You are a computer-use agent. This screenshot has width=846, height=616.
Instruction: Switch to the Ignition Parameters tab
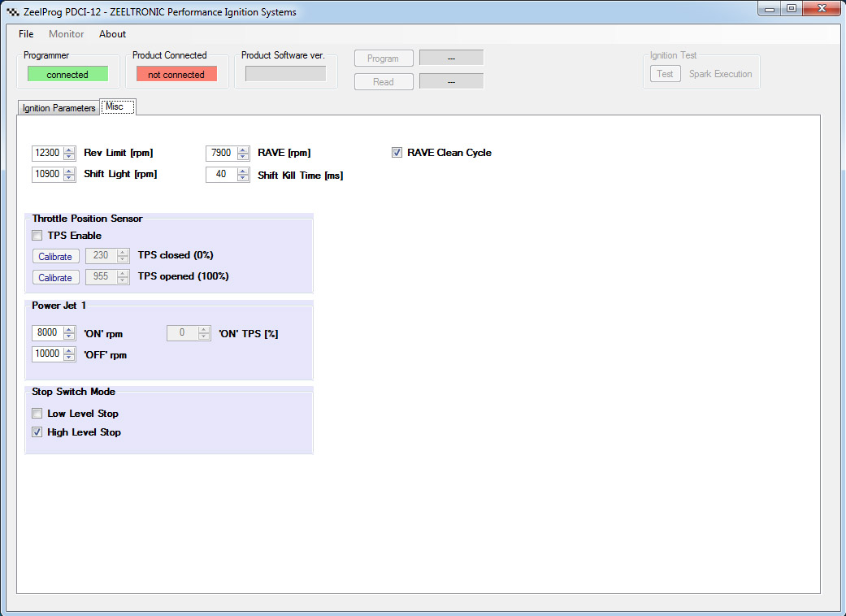(x=59, y=108)
